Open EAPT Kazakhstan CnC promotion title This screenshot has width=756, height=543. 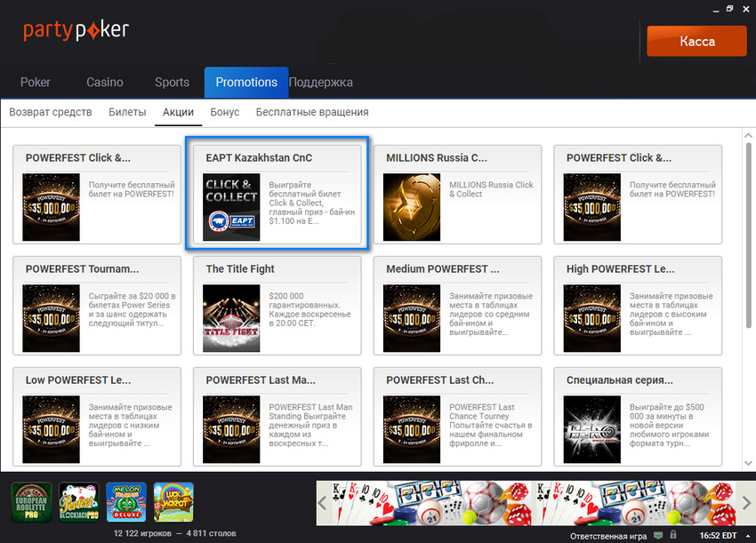[259, 158]
